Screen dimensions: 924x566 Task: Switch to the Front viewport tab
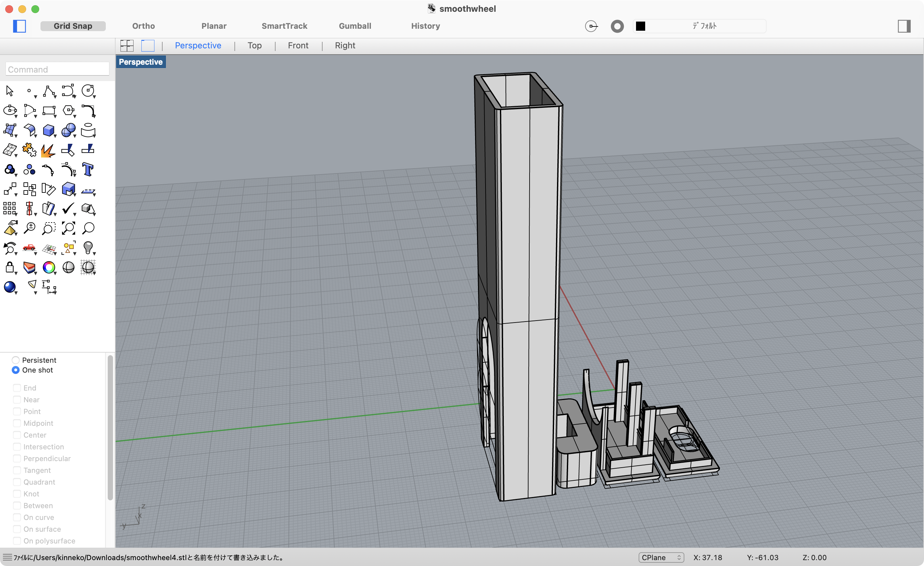[x=298, y=45]
